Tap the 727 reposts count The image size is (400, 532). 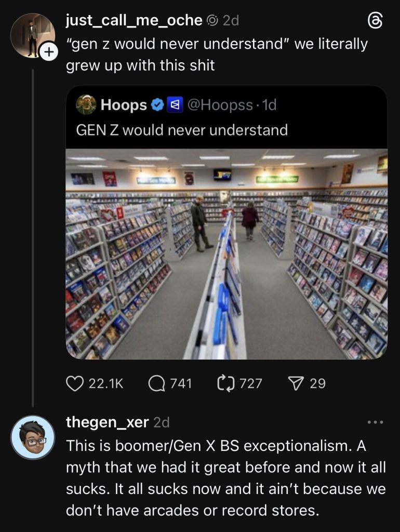click(x=251, y=383)
